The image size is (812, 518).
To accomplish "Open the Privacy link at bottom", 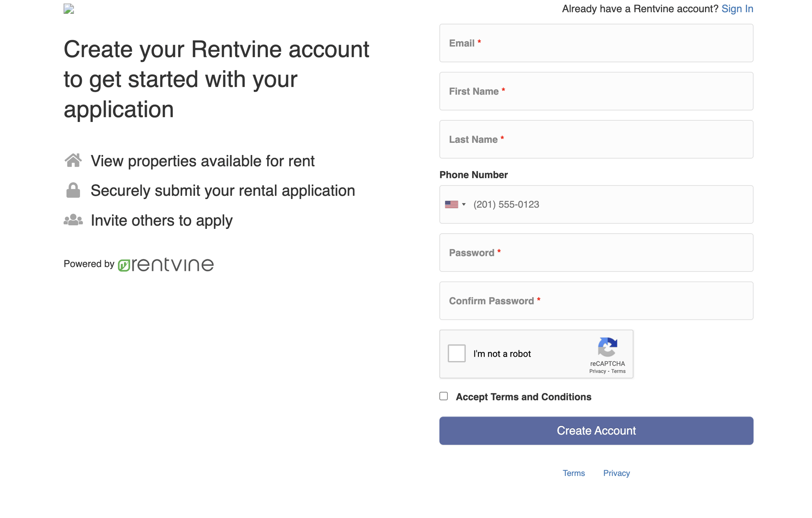I will tap(616, 473).
